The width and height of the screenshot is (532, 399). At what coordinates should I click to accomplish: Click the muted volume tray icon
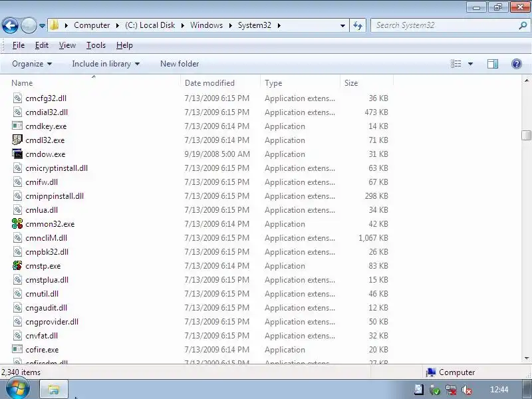tap(467, 390)
